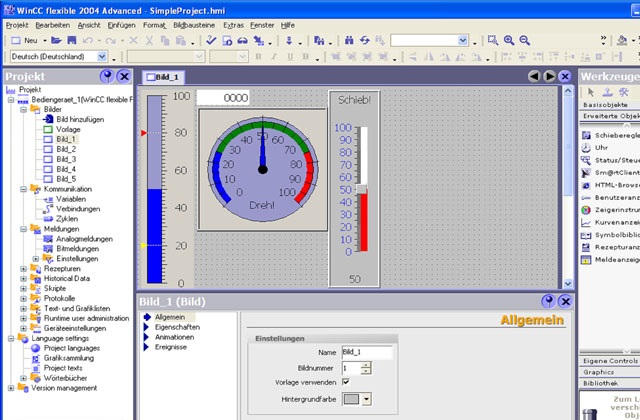Select the Bild_1 editor tab
The width and height of the screenshot is (640, 420).
pos(163,77)
